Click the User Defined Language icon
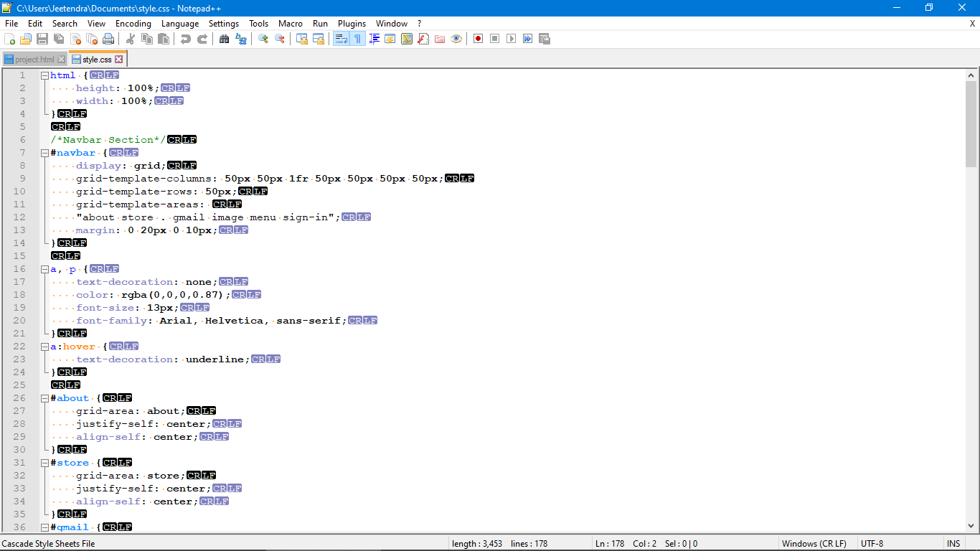The width and height of the screenshot is (980, 551). pos(390,39)
